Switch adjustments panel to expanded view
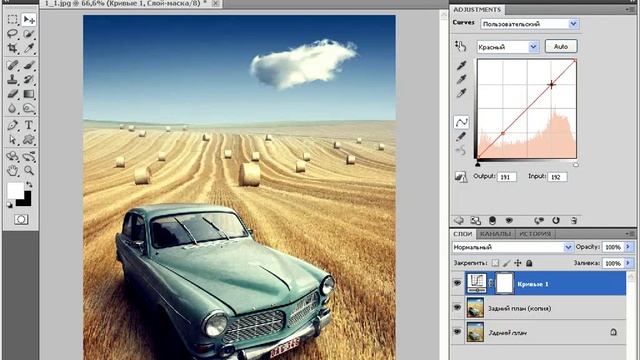 point(475,221)
